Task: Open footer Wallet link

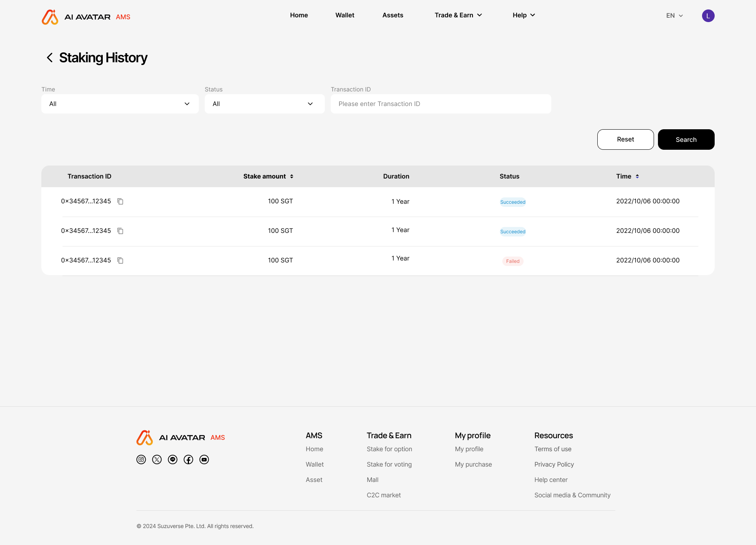Action: click(x=315, y=464)
